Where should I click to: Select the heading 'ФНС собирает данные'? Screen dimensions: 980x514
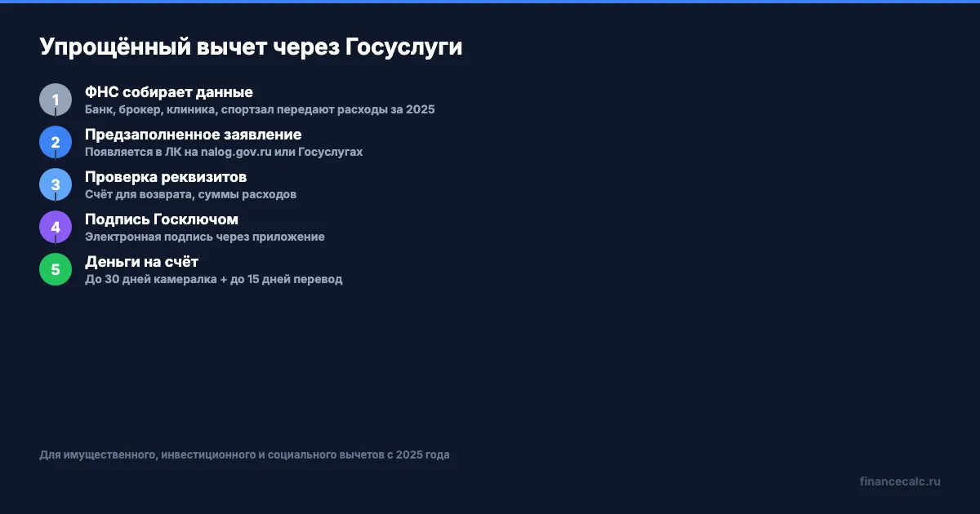tap(169, 92)
